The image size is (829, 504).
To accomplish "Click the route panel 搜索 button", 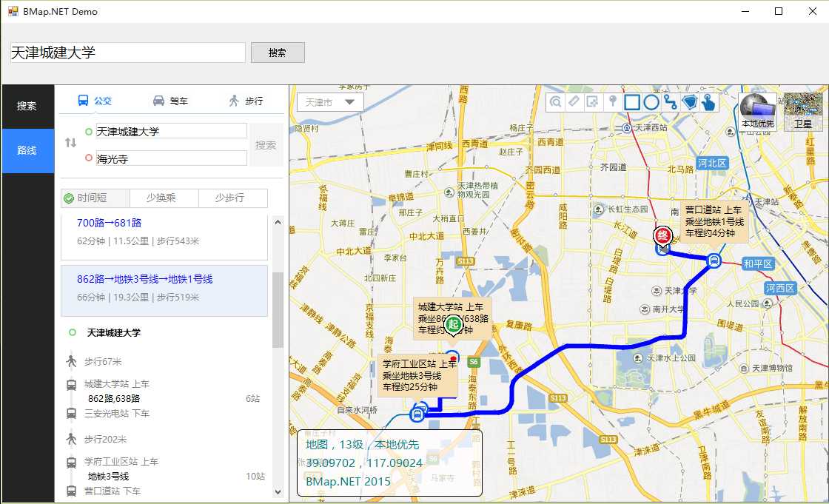I will click(x=266, y=145).
